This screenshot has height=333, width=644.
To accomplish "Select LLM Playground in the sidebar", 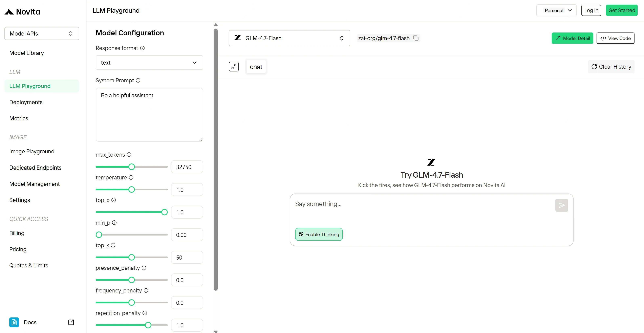I will click(x=42, y=86).
